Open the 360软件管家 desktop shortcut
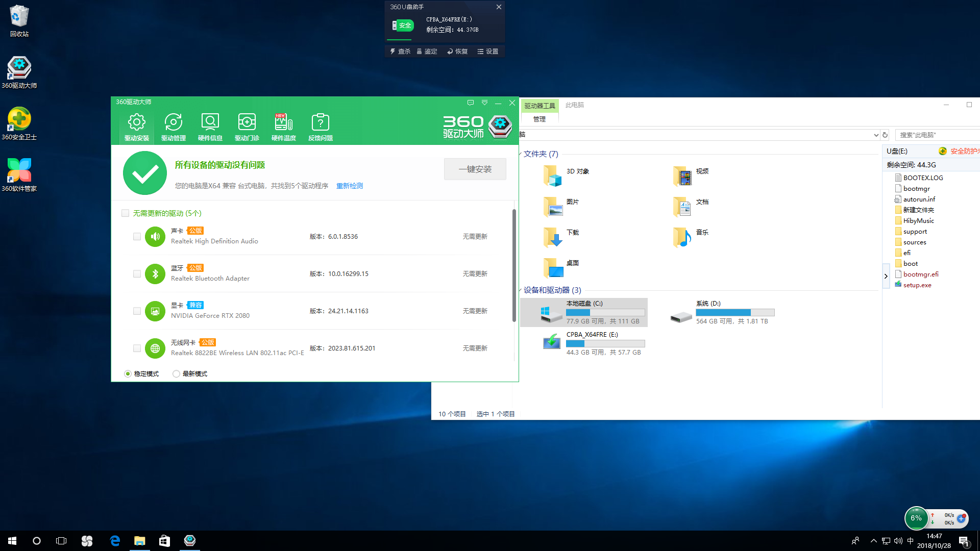The height and width of the screenshot is (551, 980). click(x=19, y=176)
